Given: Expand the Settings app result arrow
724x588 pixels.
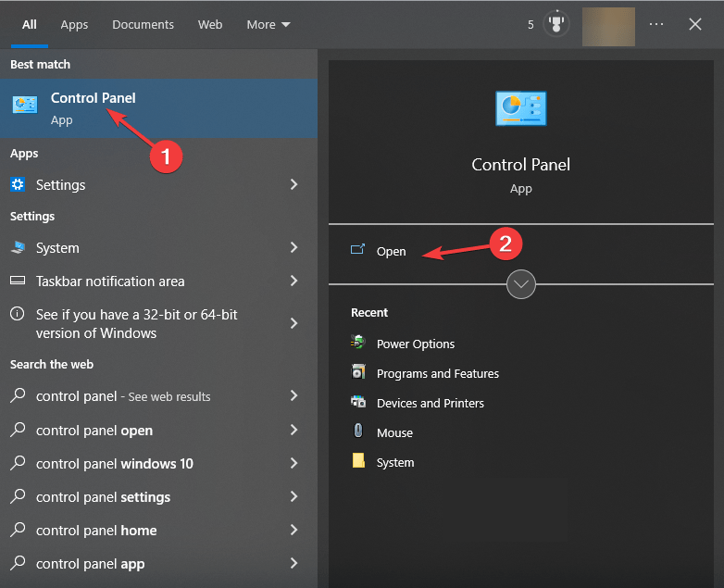Looking at the screenshot, I should (294, 184).
